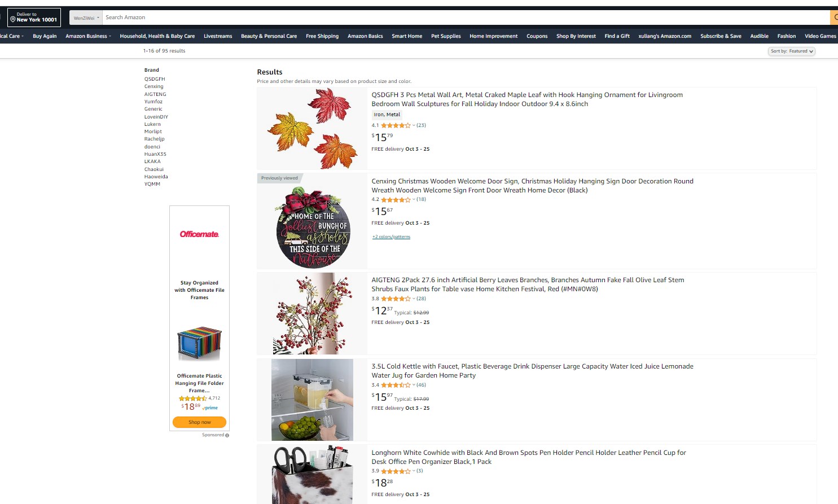The width and height of the screenshot is (838, 504).
Task: Click star rating of Cold Kettle product
Action: (396, 385)
